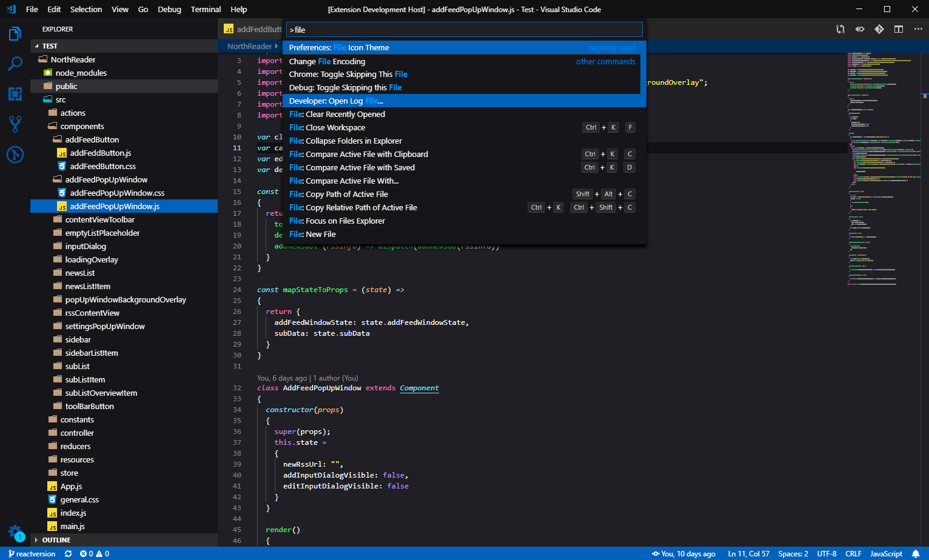The width and height of the screenshot is (929, 560).
Task: Open the Extensions view icon
Action: point(15,94)
